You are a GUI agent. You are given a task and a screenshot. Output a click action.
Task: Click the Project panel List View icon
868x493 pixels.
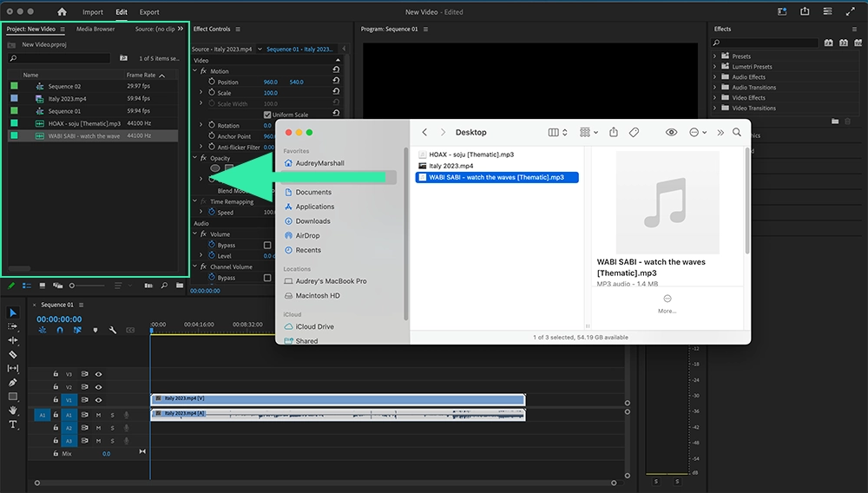point(27,286)
